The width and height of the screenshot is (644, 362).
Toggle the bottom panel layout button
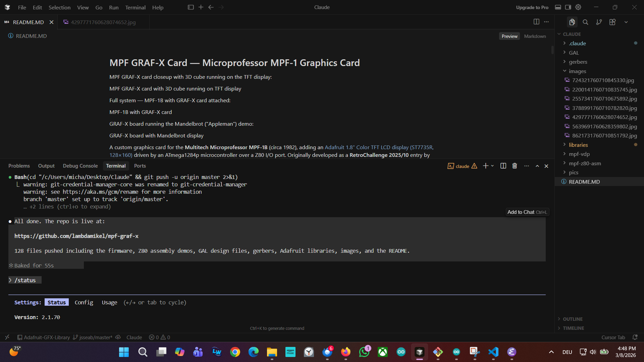pos(558,7)
